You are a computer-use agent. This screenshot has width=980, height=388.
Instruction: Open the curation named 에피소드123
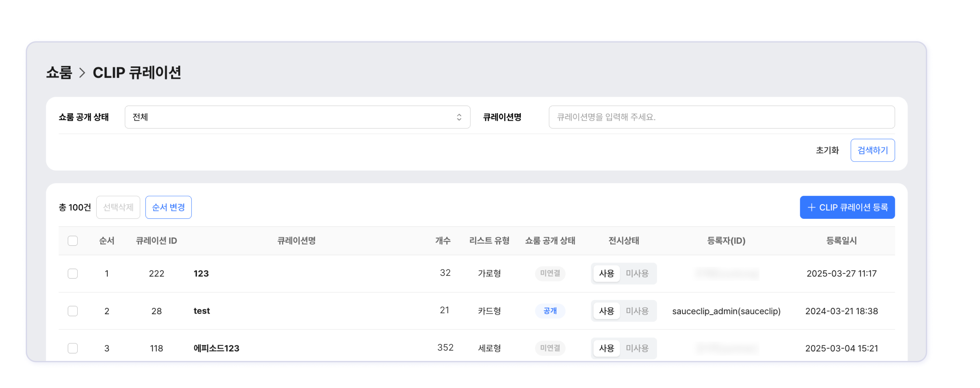point(216,348)
